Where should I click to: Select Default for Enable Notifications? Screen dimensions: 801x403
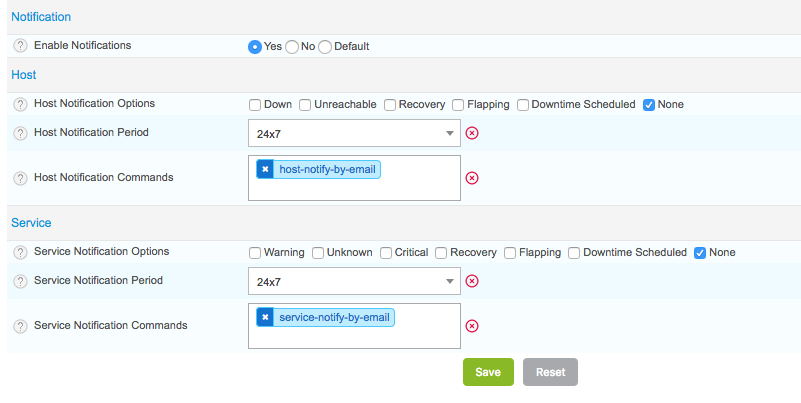point(325,47)
